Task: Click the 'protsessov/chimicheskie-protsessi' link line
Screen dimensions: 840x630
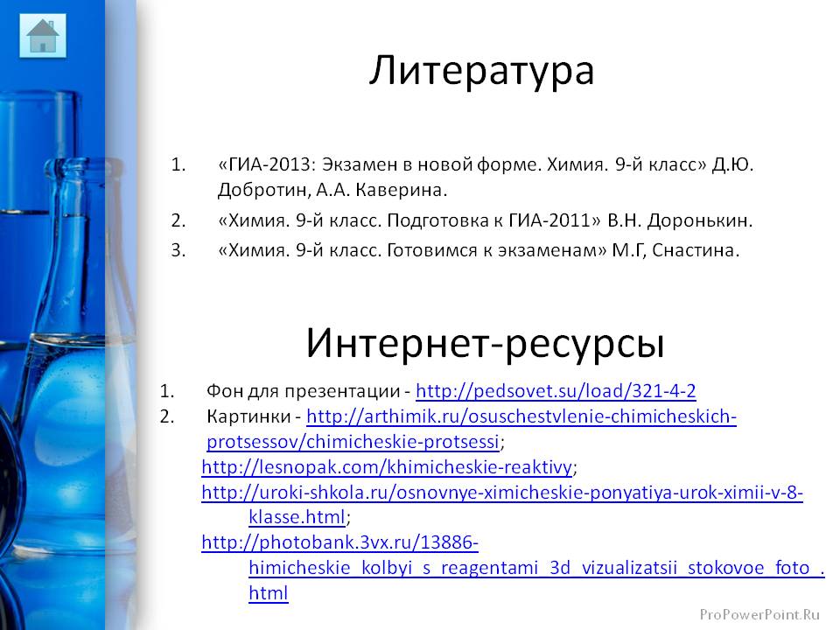Action: 353,440
